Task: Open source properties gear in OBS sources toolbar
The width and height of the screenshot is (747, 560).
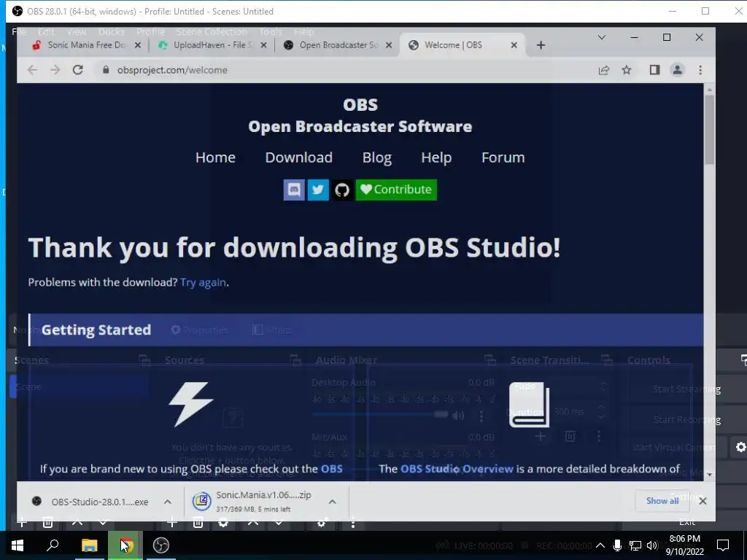Action: 223,522
